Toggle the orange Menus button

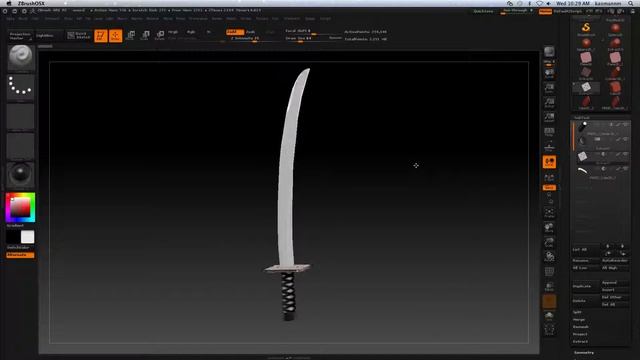545,11
